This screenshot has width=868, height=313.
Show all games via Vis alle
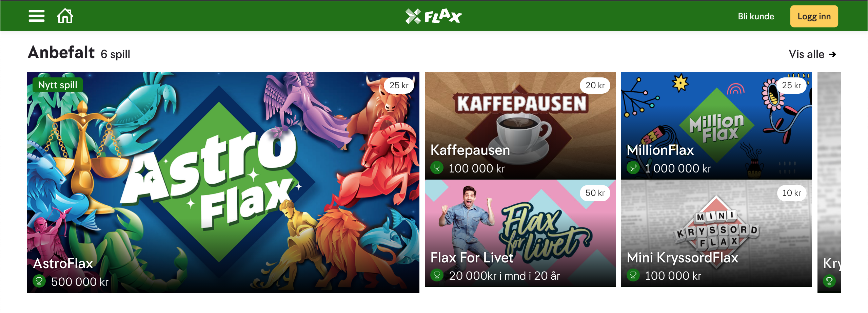pos(812,54)
